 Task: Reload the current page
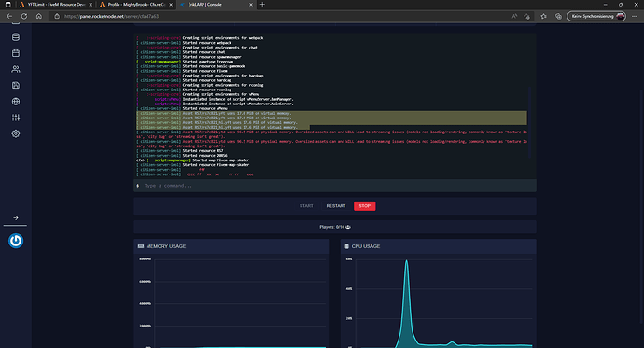pyautogui.click(x=24, y=17)
